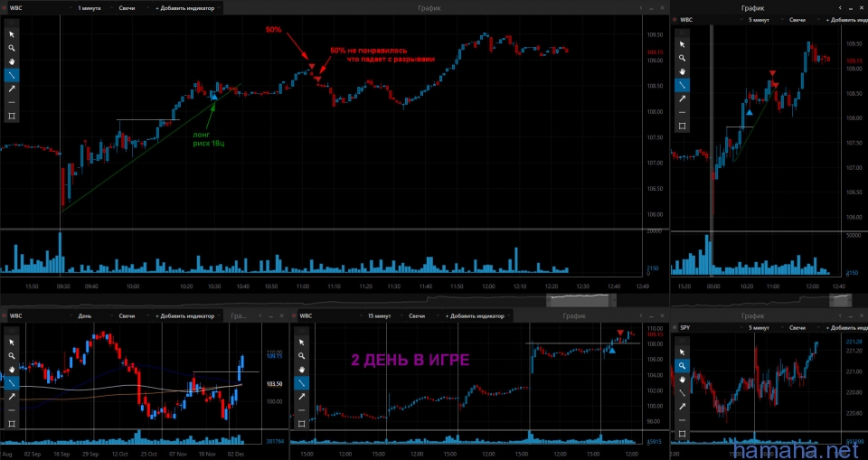868x460 pixels.
Task: Click the blue long entry triangle marker in 1-minute chart
Action: [x=214, y=97]
